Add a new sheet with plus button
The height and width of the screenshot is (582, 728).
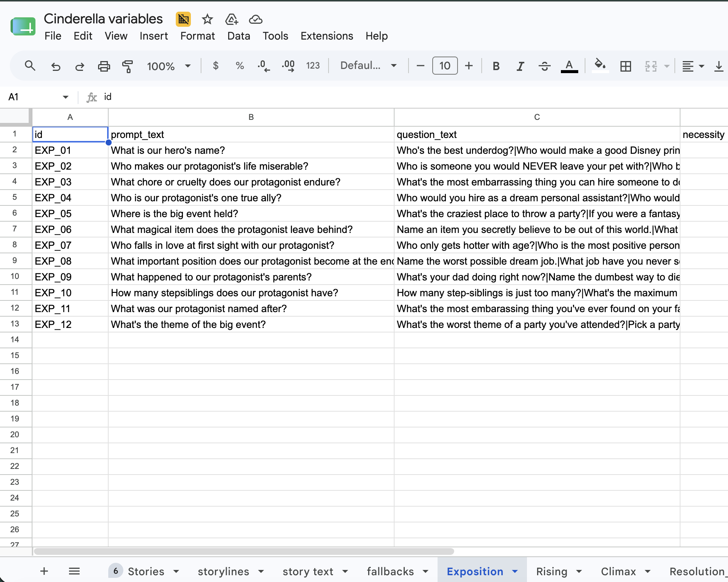[44, 571]
